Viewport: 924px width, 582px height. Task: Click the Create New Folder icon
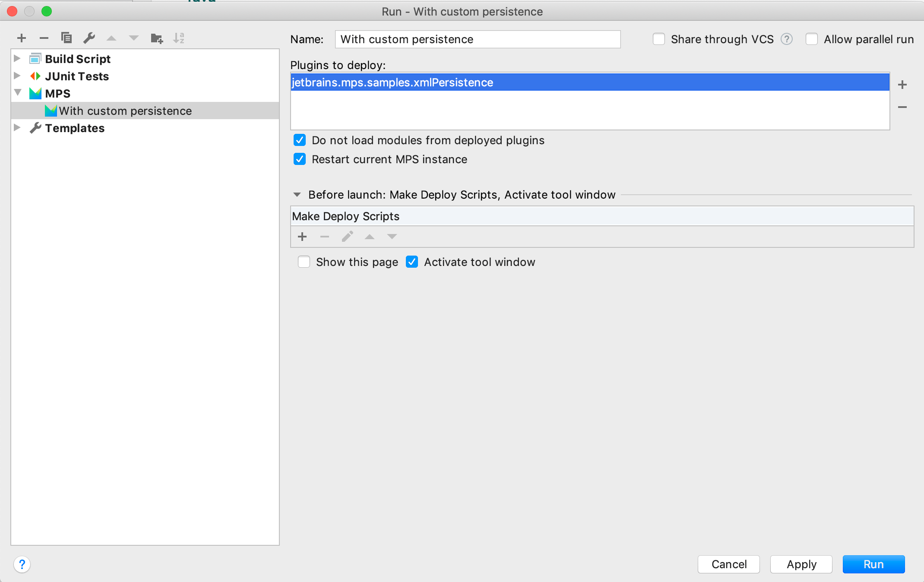[x=156, y=38]
